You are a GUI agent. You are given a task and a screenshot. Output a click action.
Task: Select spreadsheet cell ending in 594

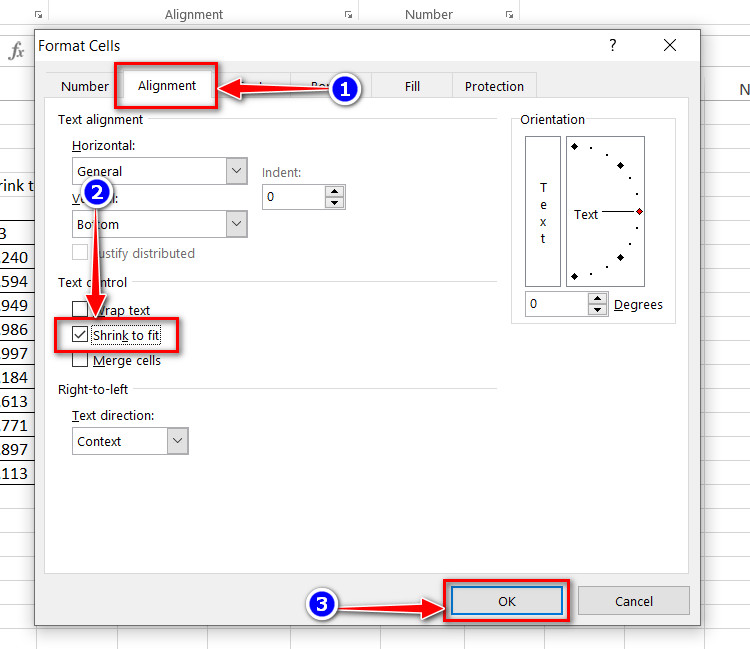point(17,281)
